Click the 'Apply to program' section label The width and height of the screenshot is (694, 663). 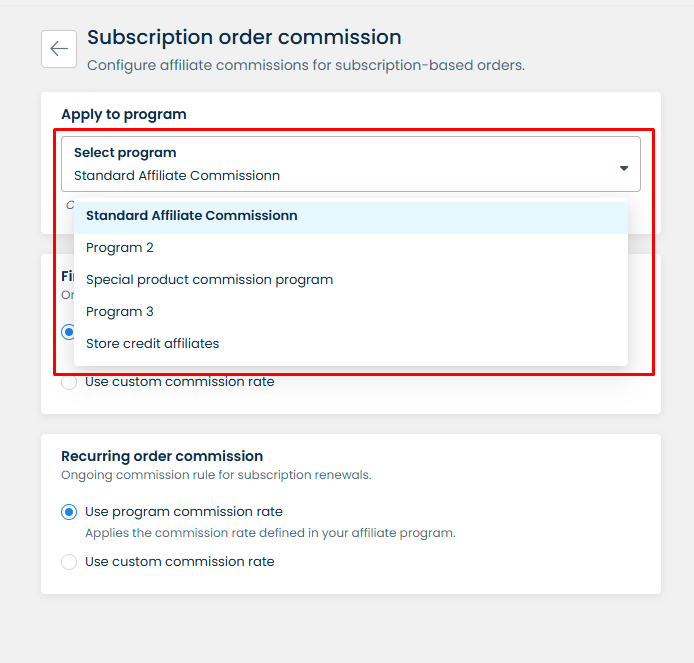click(124, 115)
